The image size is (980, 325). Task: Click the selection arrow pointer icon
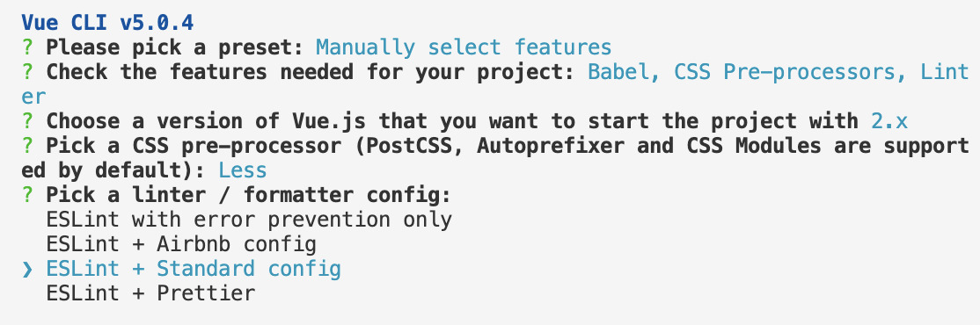(x=27, y=270)
